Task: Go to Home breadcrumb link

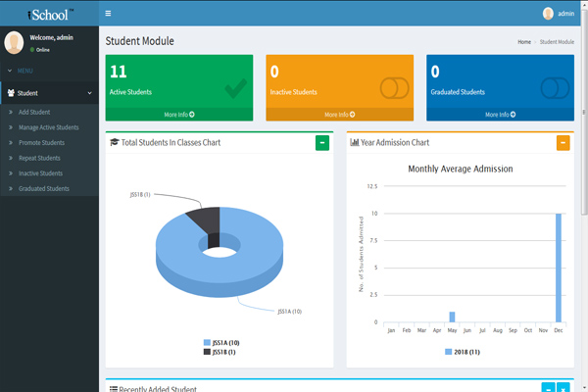Action: point(524,42)
